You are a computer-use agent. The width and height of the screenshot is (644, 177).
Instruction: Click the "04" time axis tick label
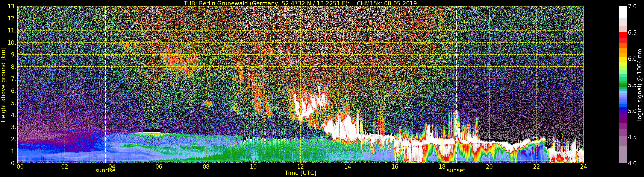click(112, 166)
